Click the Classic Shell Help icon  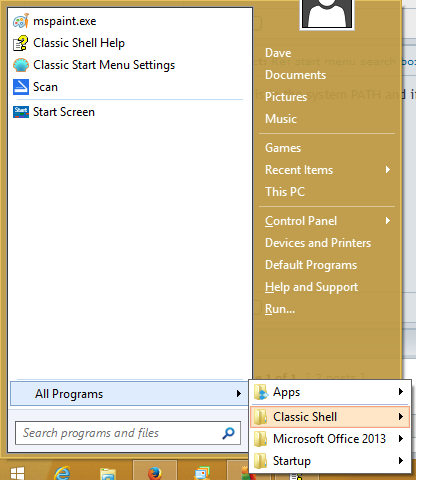click(x=21, y=43)
